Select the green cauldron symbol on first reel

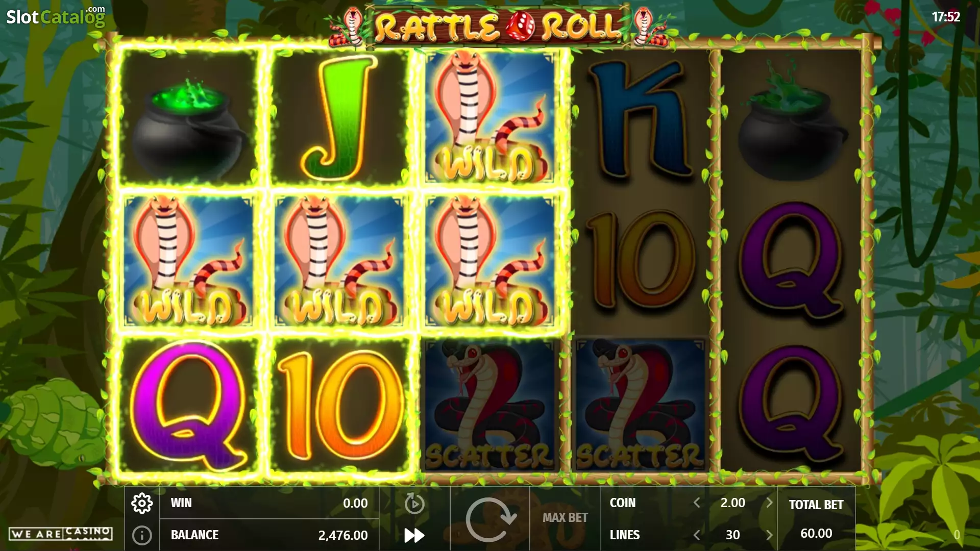pyautogui.click(x=189, y=118)
